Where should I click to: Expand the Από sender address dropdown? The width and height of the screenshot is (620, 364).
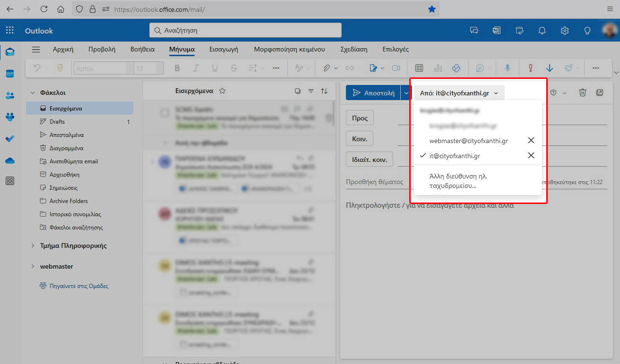(459, 93)
